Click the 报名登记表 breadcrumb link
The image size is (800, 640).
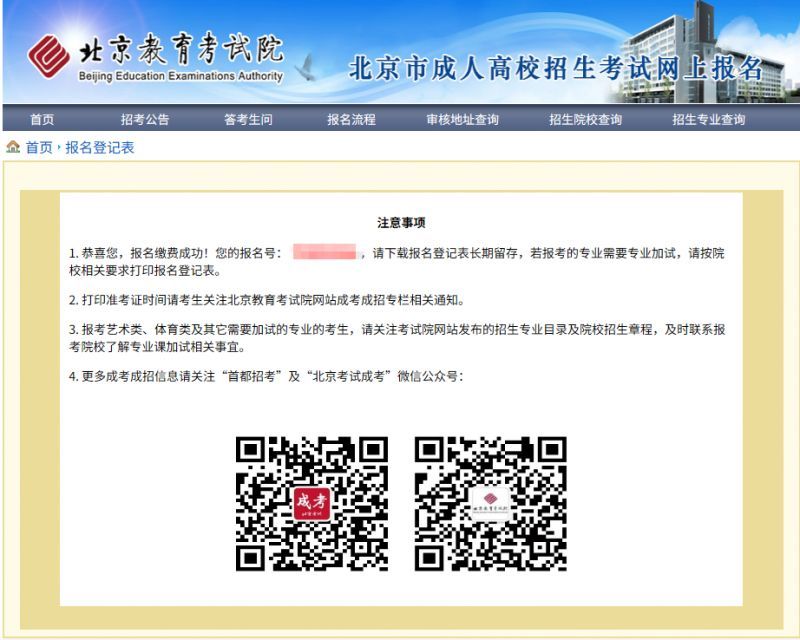pos(100,147)
